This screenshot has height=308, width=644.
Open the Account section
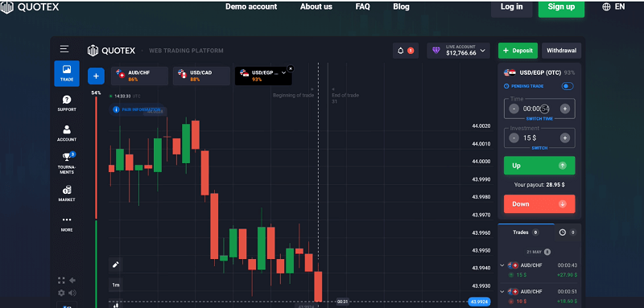pos(67,133)
